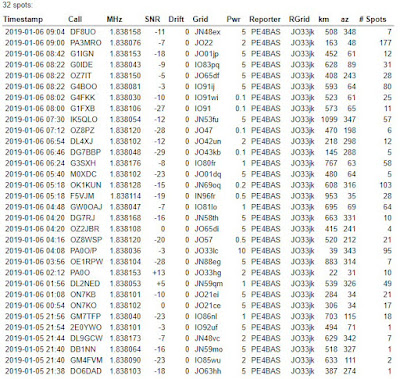Click callsign G4FKK
The width and height of the screenshot is (400, 379).
83,98
